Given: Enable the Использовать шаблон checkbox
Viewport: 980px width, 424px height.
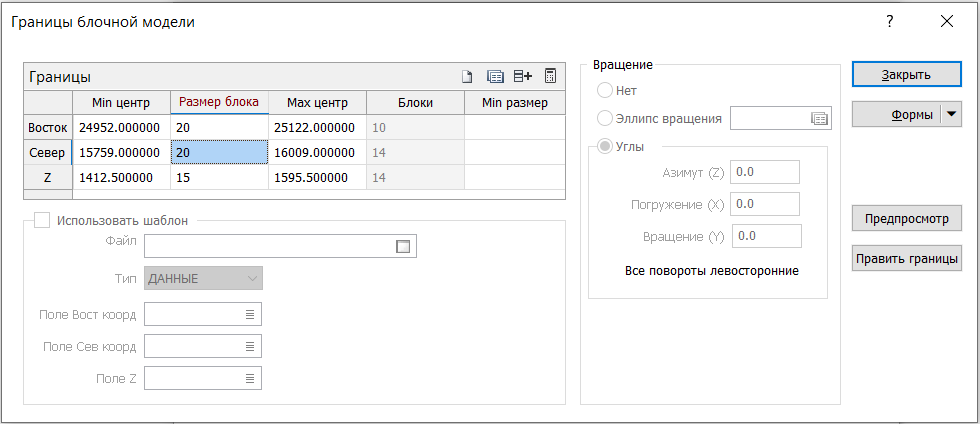Looking at the screenshot, I should click(x=42, y=220).
